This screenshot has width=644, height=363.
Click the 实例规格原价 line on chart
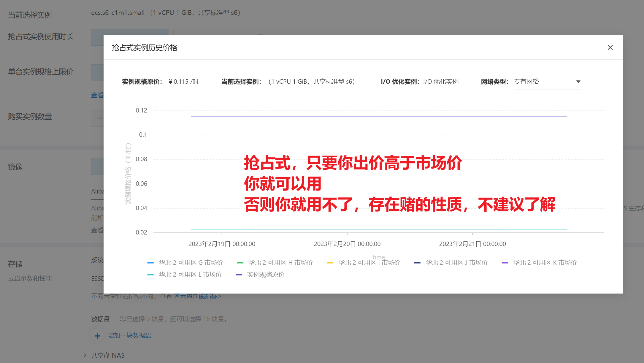[x=378, y=117]
